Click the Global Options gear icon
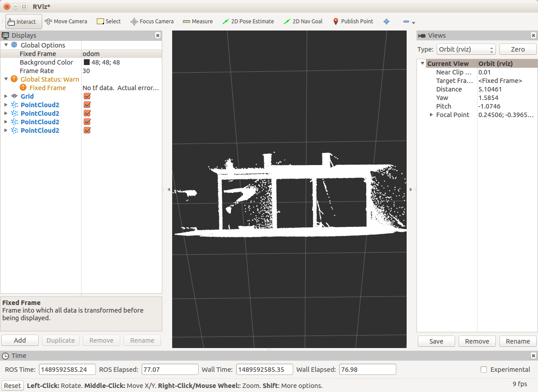This screenshot has width=538, height=392. point(14,45)
